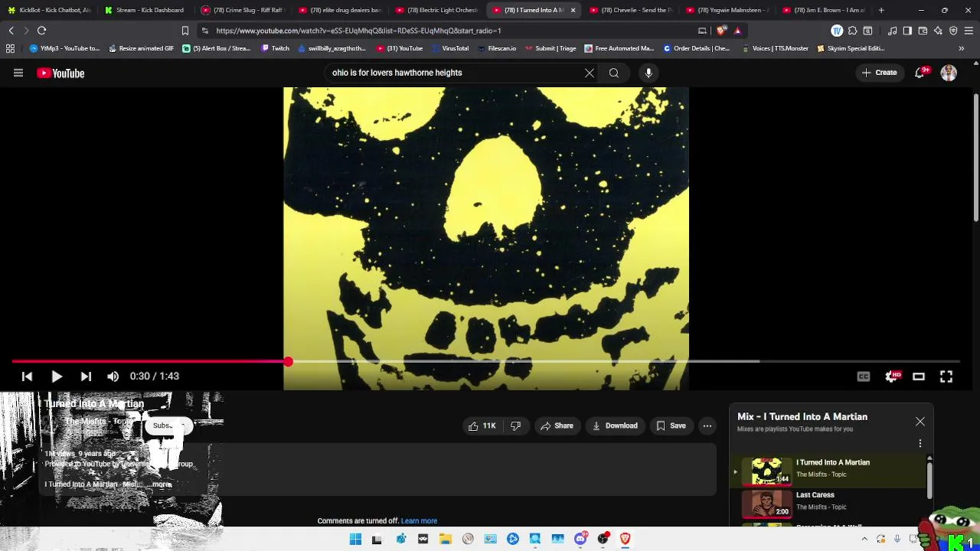Open the browser main menu
The height and width of the screenshot is (551, 980).
[969, 31]
